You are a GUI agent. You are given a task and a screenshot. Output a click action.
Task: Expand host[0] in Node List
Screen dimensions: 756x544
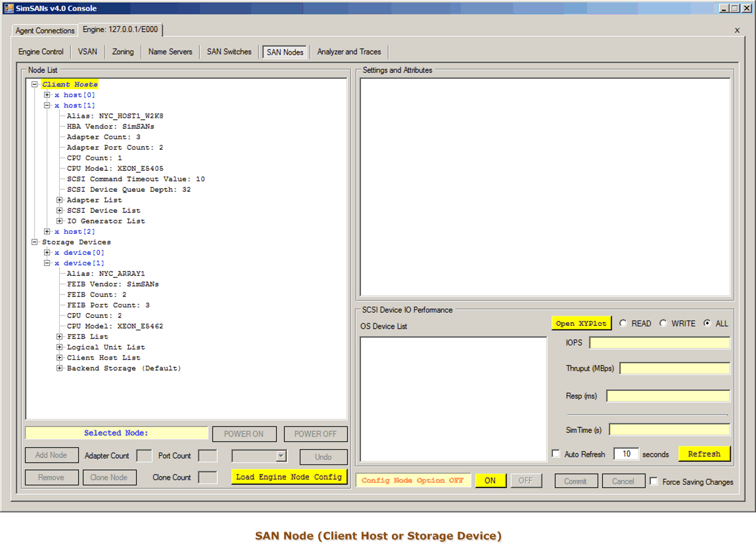47,95
